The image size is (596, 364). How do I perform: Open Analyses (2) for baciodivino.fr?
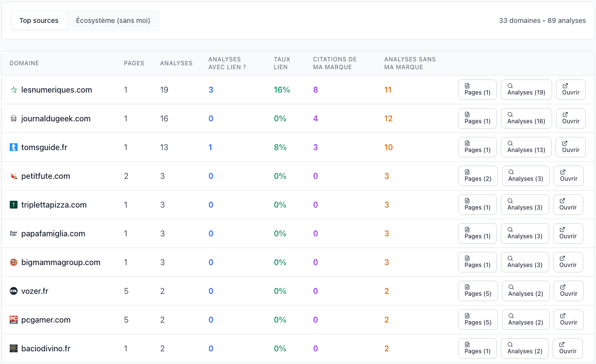[525, 348]
